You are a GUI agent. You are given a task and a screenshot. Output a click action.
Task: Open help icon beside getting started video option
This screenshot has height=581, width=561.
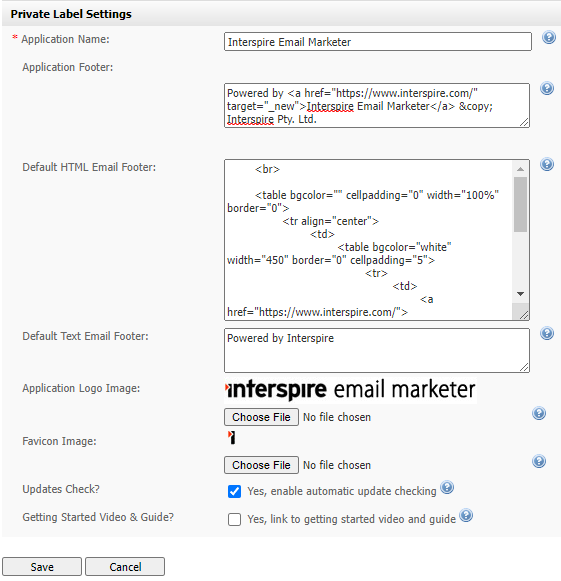pos(466,515)
